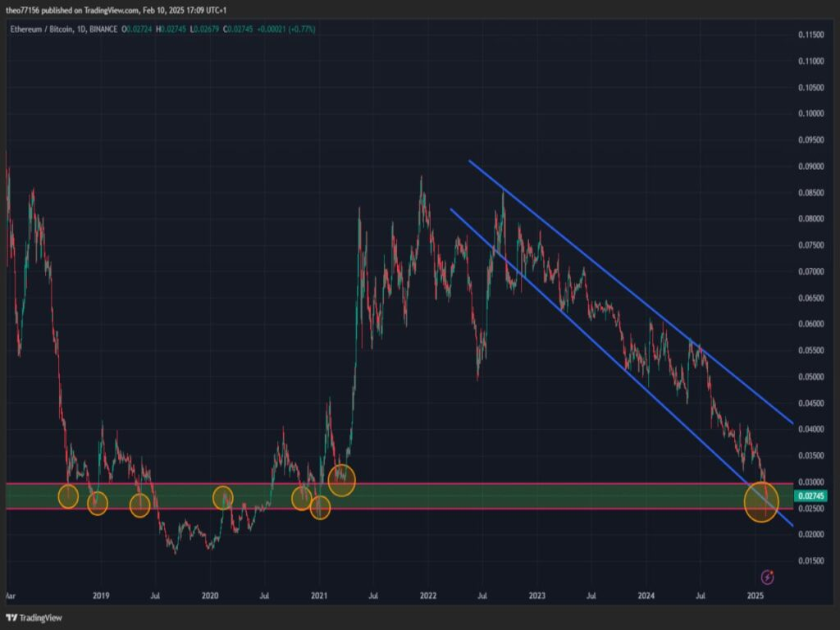
Task: Click the green shaded support zone
Action: pos(492,496)
